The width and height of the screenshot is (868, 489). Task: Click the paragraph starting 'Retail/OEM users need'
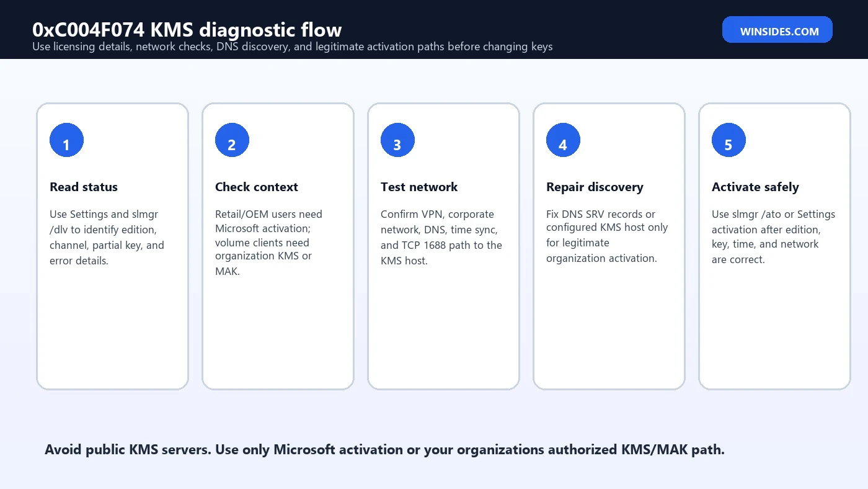(x=268, y=243)
